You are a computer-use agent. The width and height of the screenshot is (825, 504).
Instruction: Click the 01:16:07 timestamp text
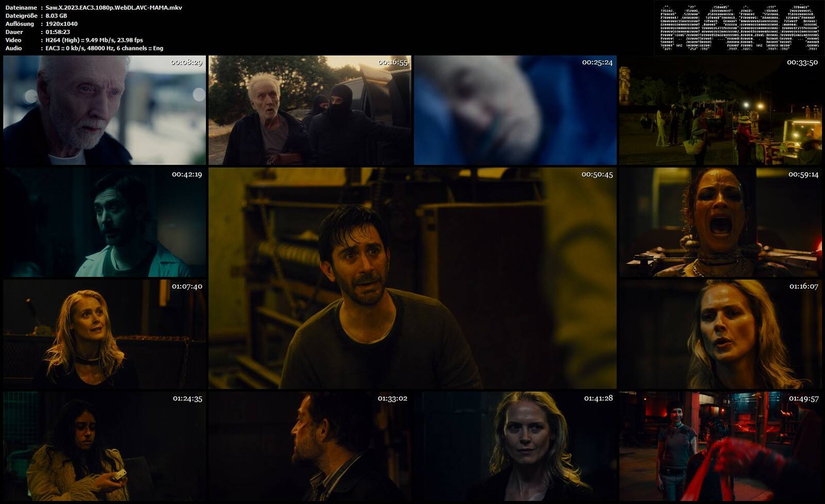[803, 287]
